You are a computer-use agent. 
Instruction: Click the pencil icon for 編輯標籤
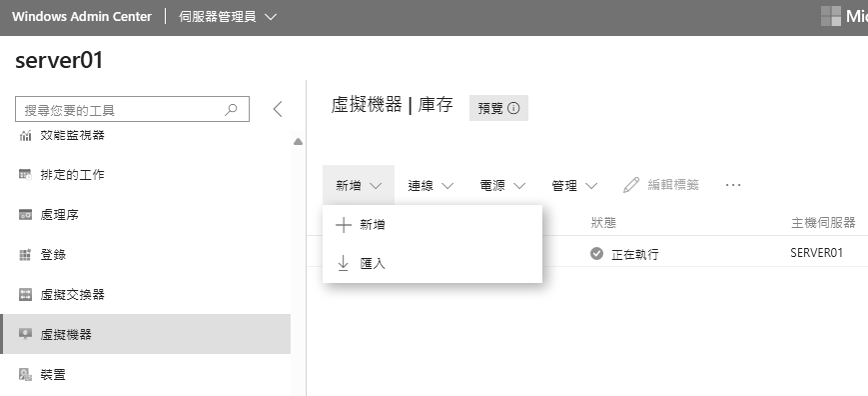tap(631, 185)
